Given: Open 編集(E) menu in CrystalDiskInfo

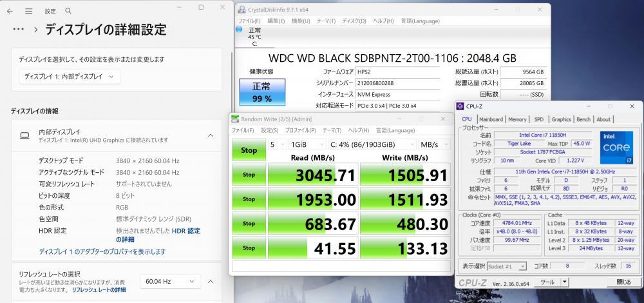Looking at the screenshot, I should [x=276, y=21].
